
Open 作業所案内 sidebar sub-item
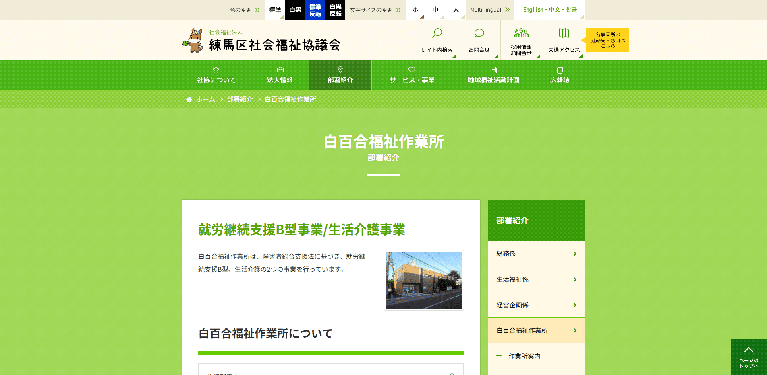click(536, 356)
